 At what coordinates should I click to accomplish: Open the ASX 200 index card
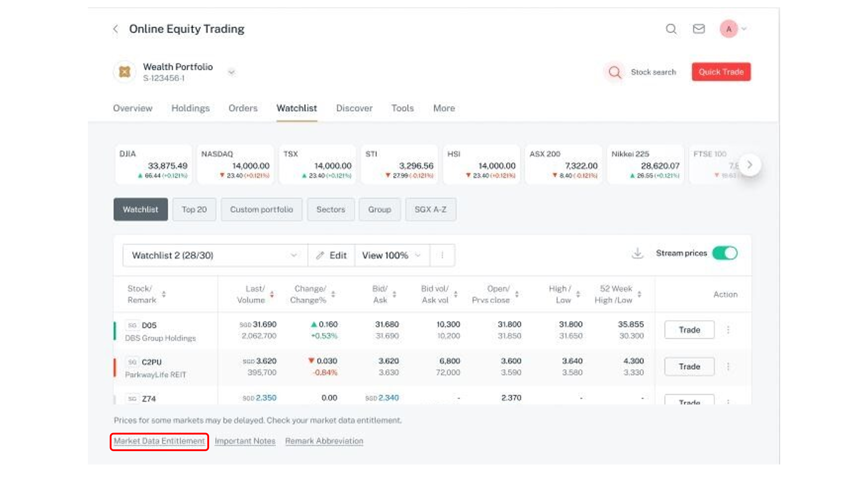pyautogui.click(x=564, y=164)
